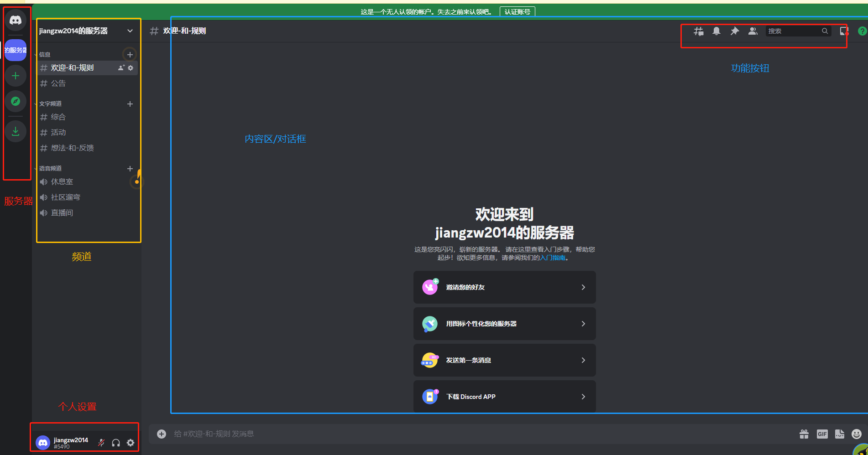Open notification settings bell icon
This screenshot has width=868, height=455.
click(716, 31)
